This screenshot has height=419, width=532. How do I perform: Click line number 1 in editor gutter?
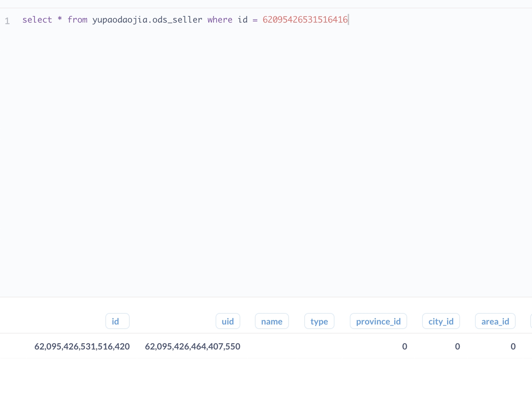coord(7,21)
